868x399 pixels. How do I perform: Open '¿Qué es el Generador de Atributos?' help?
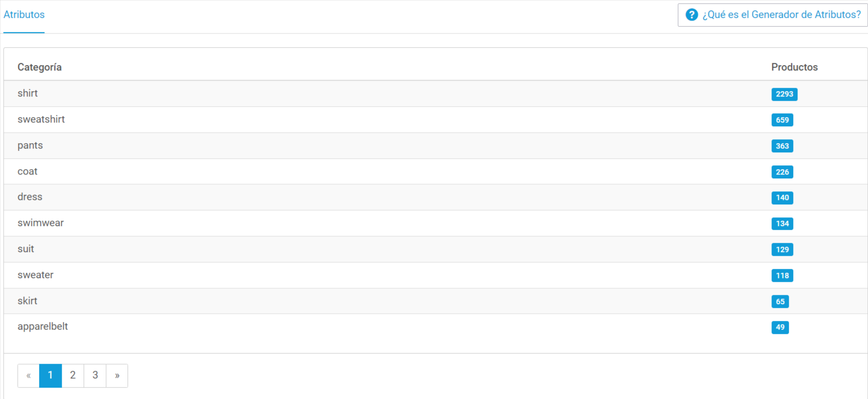(x=773, y=15)
